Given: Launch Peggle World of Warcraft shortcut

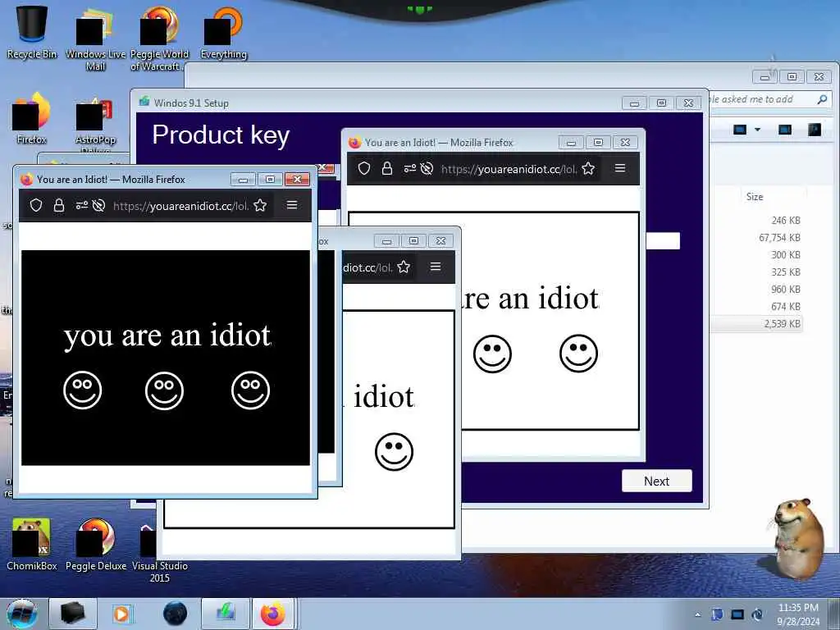Looking at the screenshot, I should coord(159,38).
